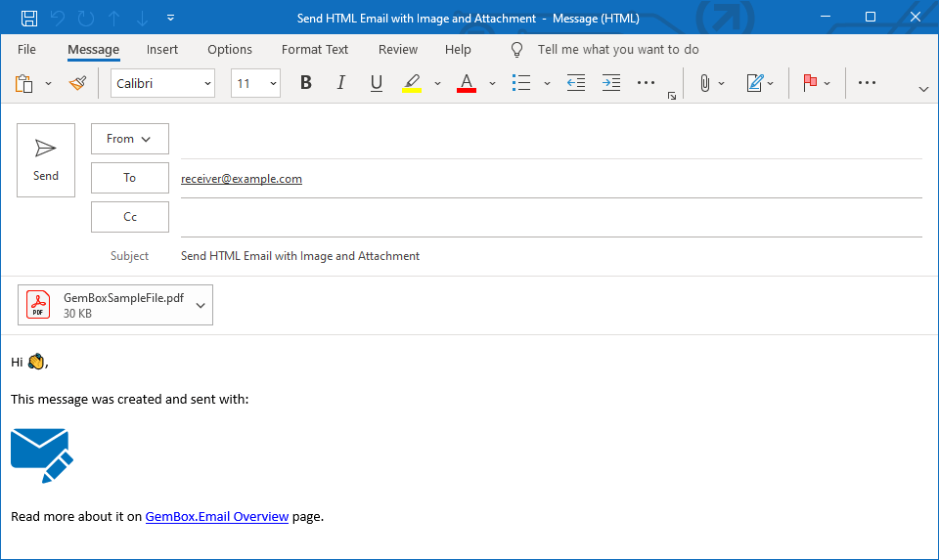
Task: Toggle Underline formatting
Action: point(377,84)
